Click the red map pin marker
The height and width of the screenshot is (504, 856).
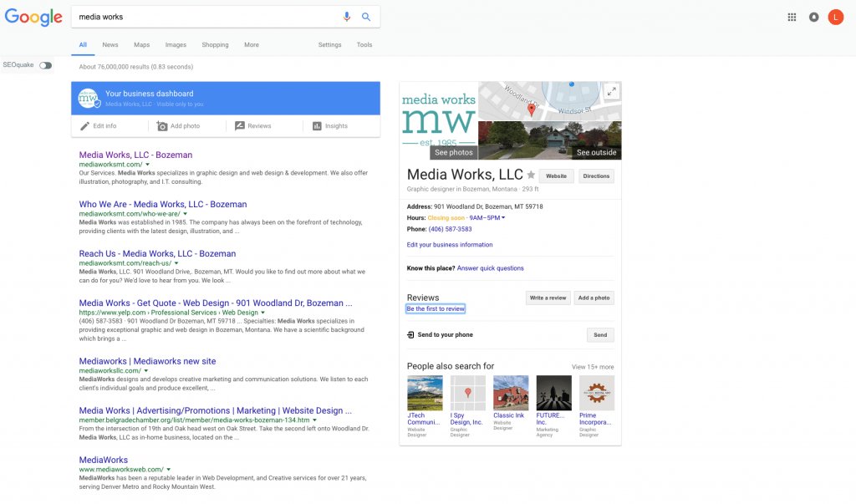coord(531,109)
